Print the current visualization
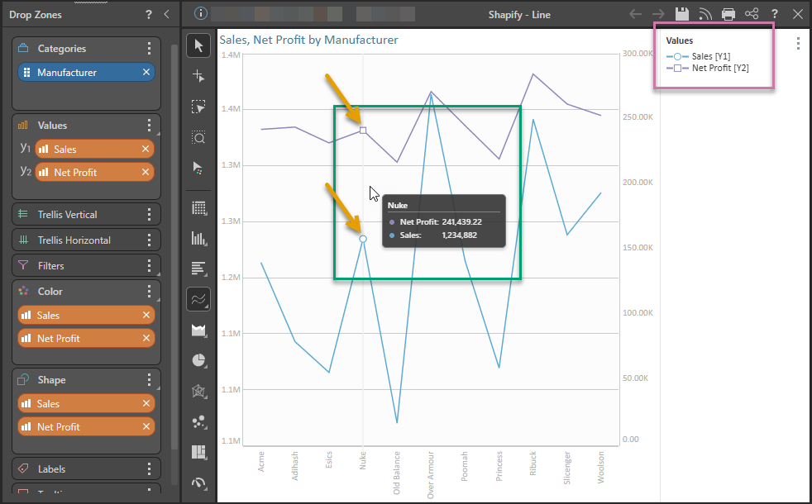 point(728,14)
